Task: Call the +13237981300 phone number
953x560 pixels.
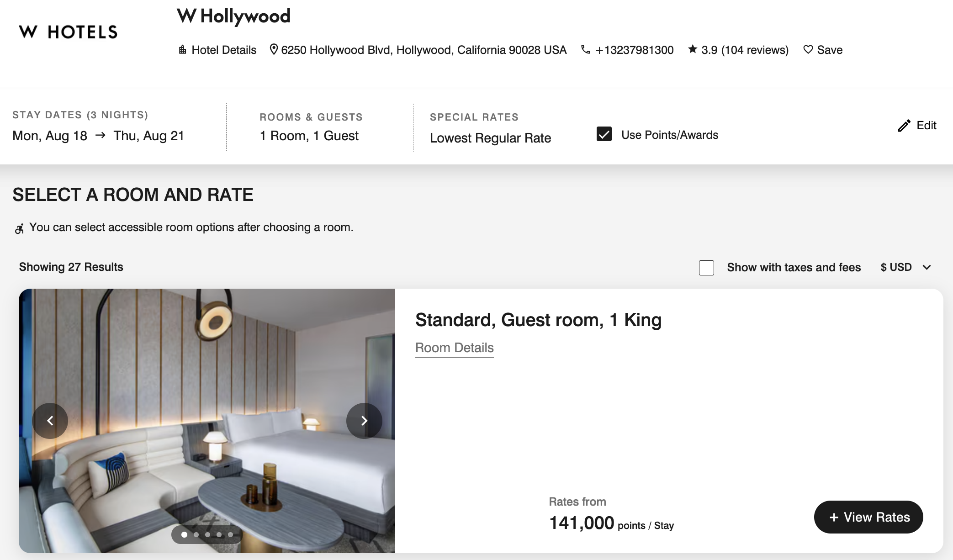Action: pyautogui.click(x=634, y=50)
